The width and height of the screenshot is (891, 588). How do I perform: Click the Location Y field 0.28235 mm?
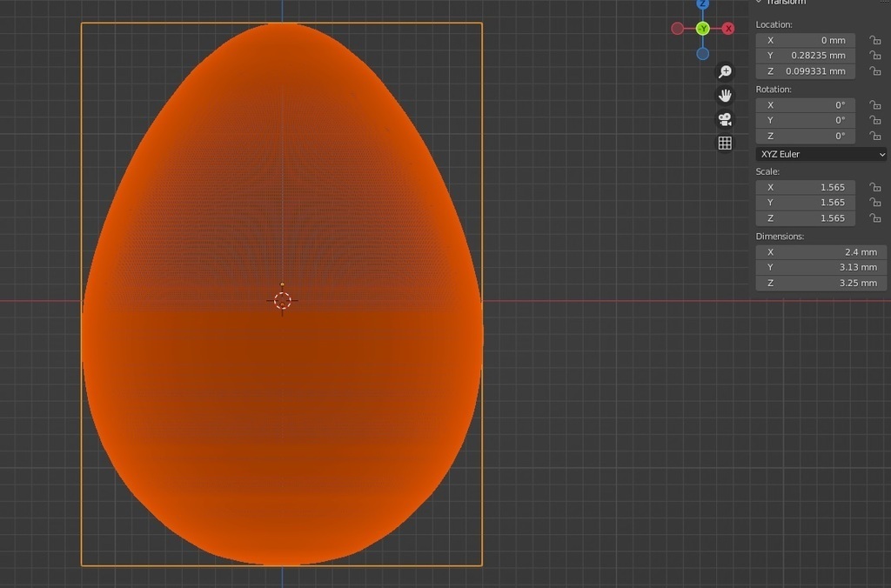[805, 56]
